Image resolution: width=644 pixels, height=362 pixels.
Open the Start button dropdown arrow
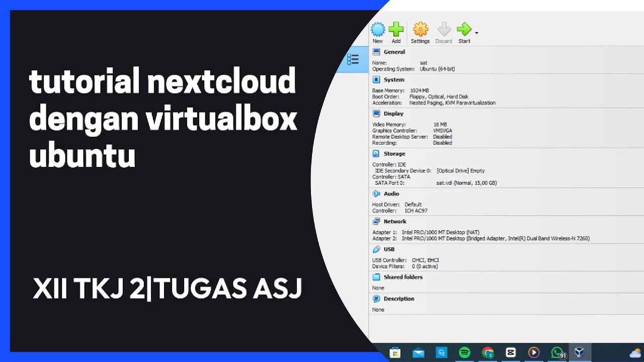476,33
